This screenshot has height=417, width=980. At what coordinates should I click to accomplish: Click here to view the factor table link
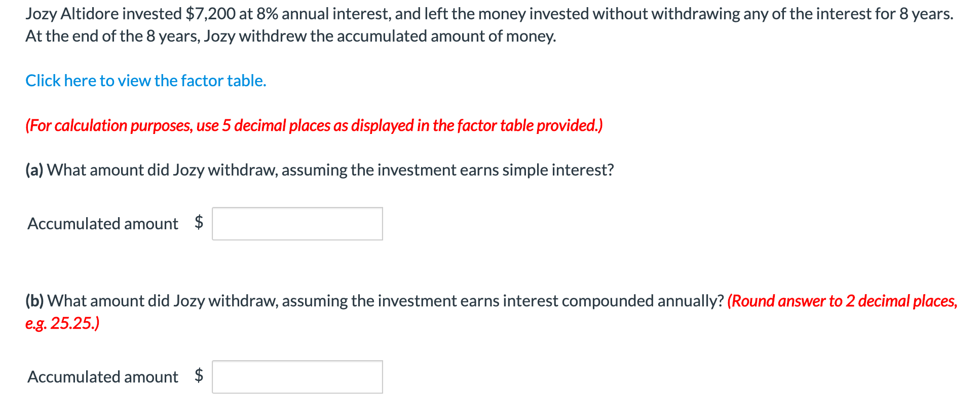(146, 80)
